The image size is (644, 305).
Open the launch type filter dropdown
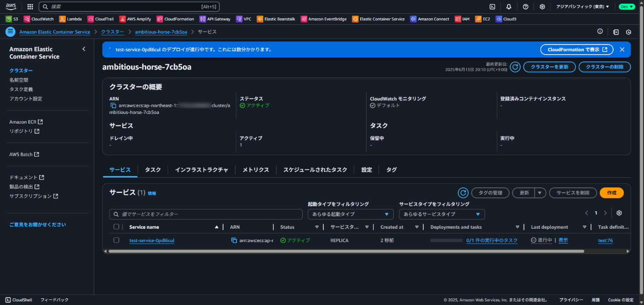[351, 214]
